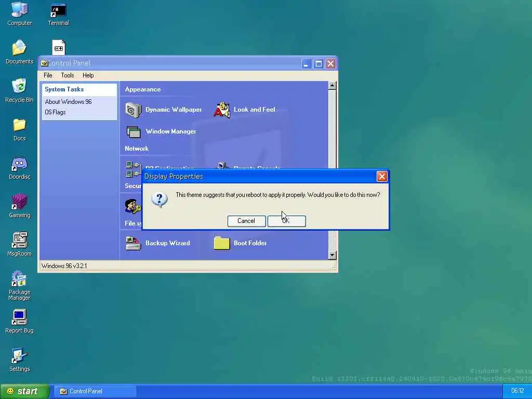Open the Documents desktop folder

click(19, 51)
